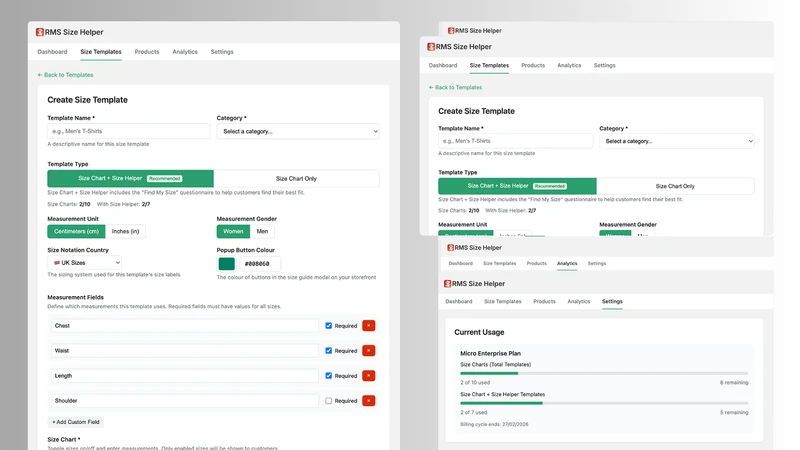This screenshot has width=800, height=450.
Task: Click Template Name input in right window
Action: pyautogui.click(x=516, y=141)
